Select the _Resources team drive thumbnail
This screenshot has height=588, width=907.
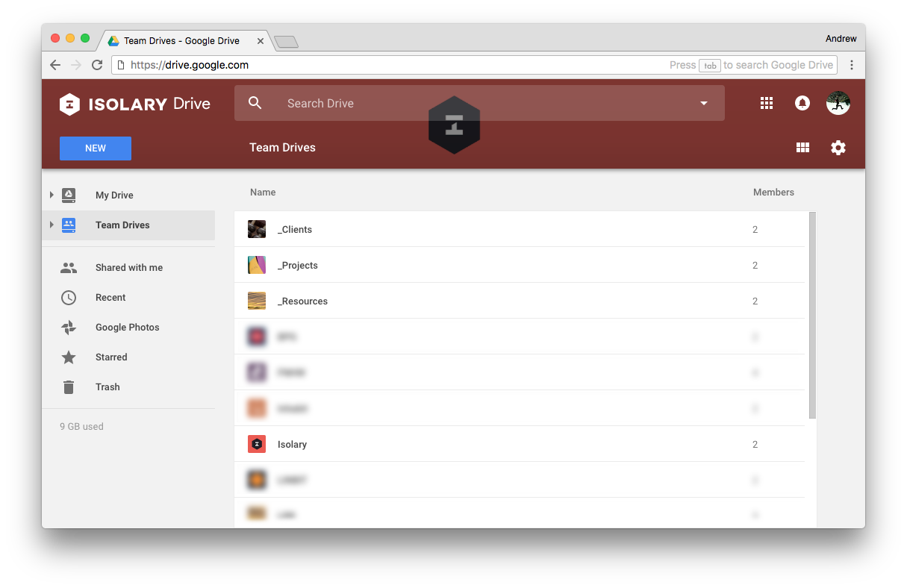pyautogui.click(x=257, y=301)
